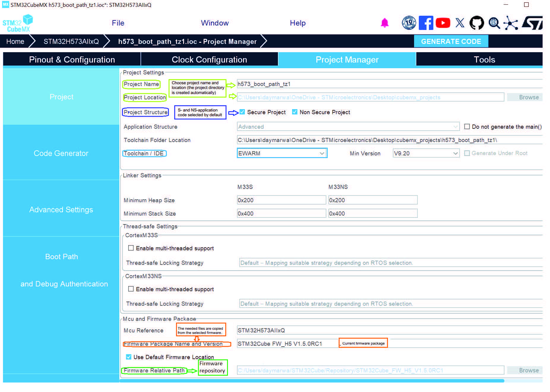
Task: Expand the Application Structure dropdown
Action: 348,127
